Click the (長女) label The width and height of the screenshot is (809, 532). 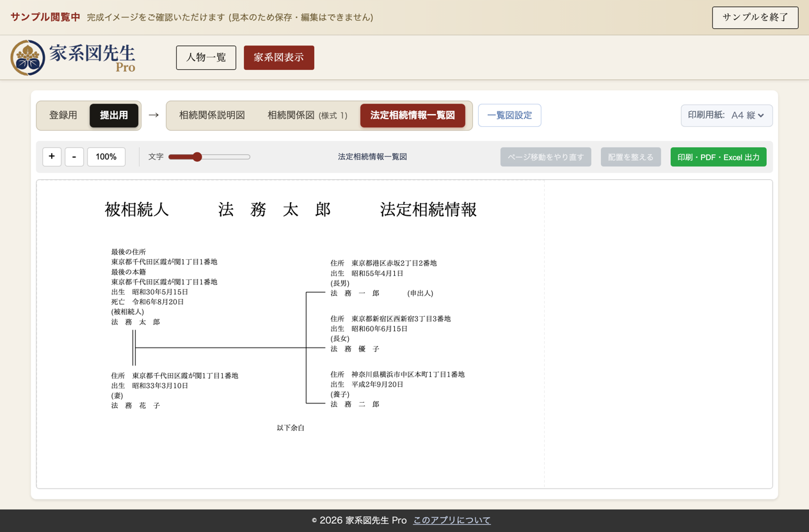click(x=340, y=339)
